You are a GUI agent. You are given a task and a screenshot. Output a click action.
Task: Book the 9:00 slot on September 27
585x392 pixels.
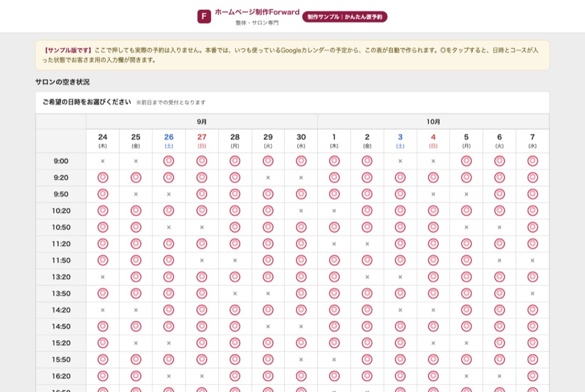202,161
